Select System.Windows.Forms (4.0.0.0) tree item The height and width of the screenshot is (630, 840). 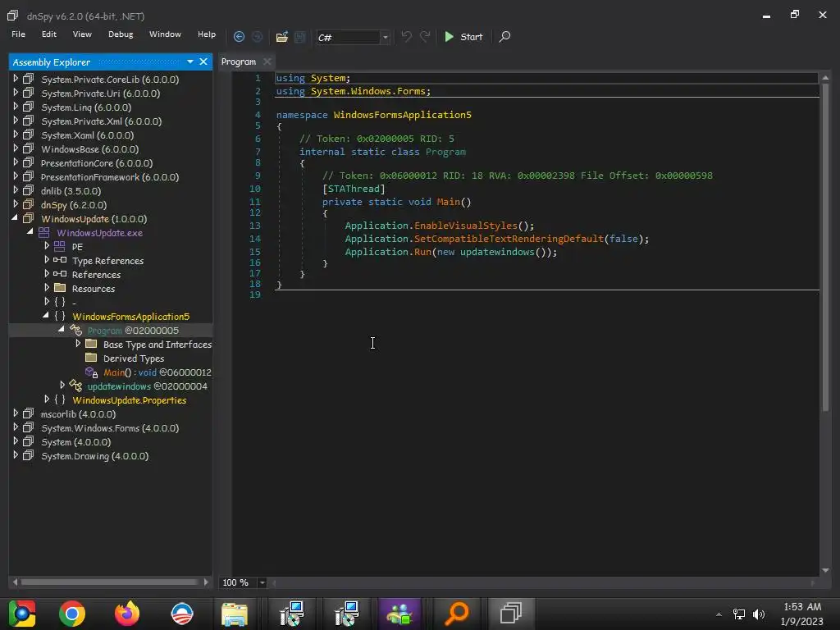tap(110, 428)
